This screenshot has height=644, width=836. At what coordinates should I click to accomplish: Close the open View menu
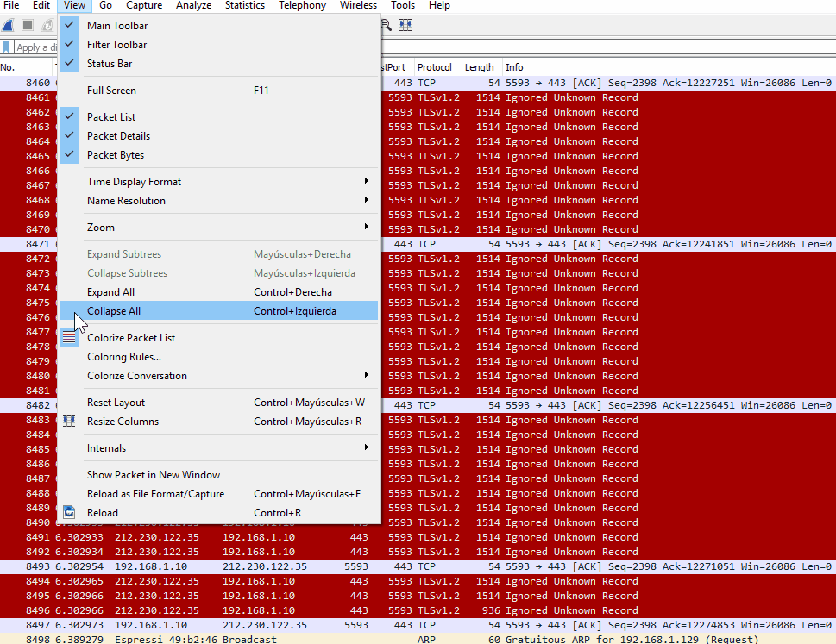[74, 5]
